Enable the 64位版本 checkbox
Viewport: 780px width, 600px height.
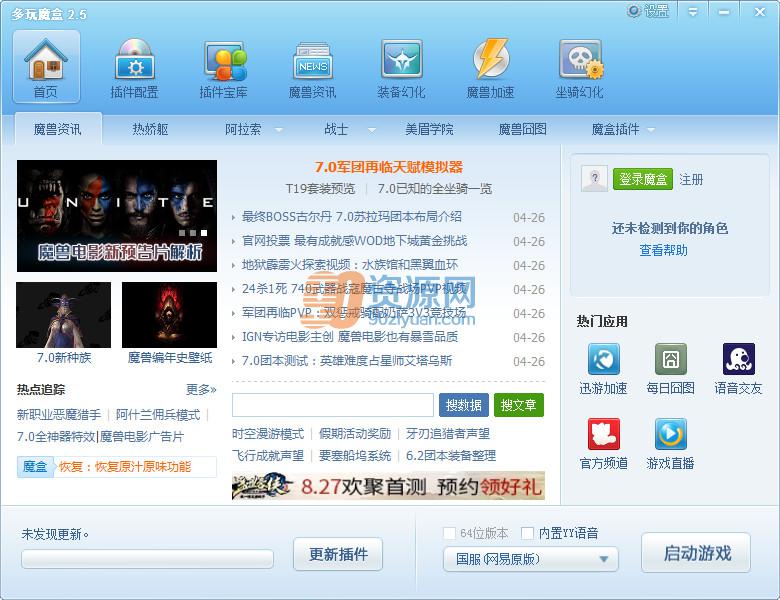tap(449, 533)
